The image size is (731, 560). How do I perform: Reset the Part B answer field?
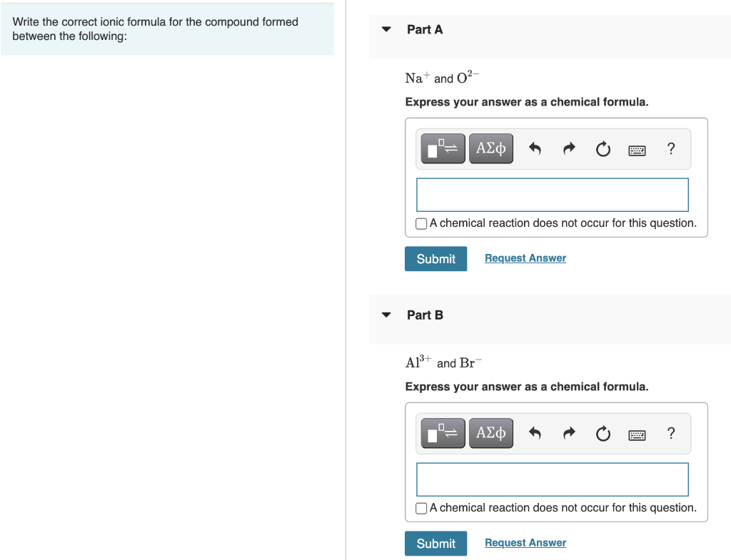pos(603,433)
